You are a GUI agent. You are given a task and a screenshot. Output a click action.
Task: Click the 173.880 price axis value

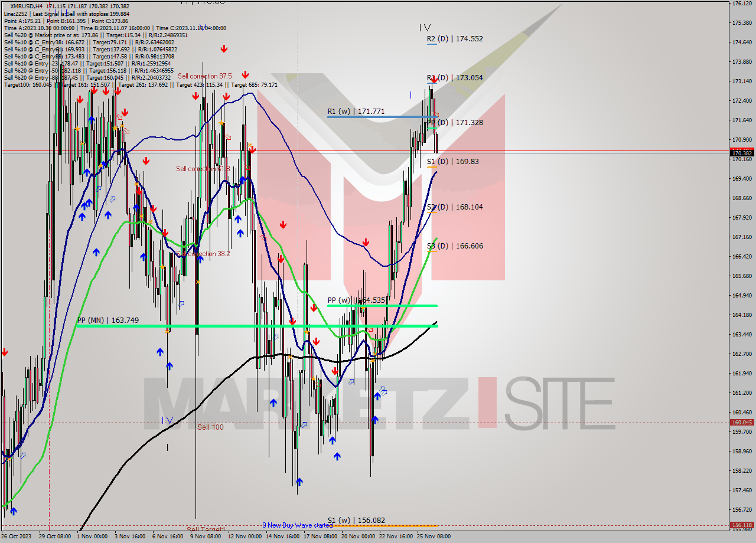(741, 61)
